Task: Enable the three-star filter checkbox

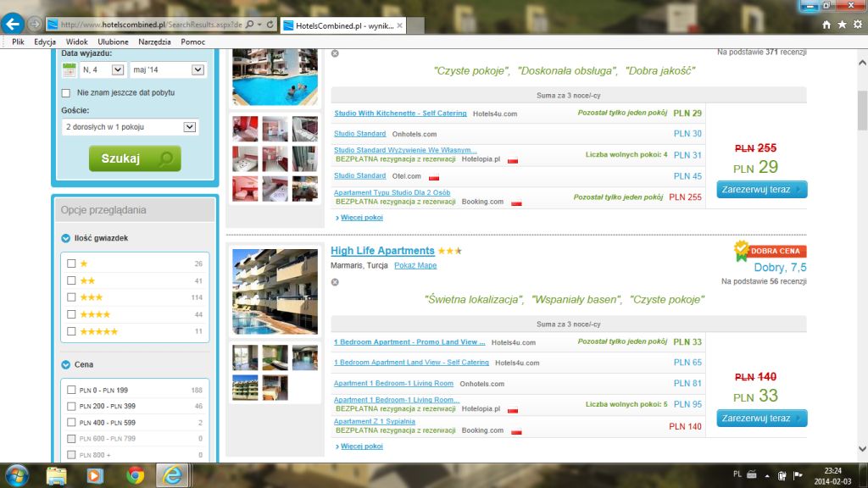Action: pyautogui.click(x=71, y=297)
